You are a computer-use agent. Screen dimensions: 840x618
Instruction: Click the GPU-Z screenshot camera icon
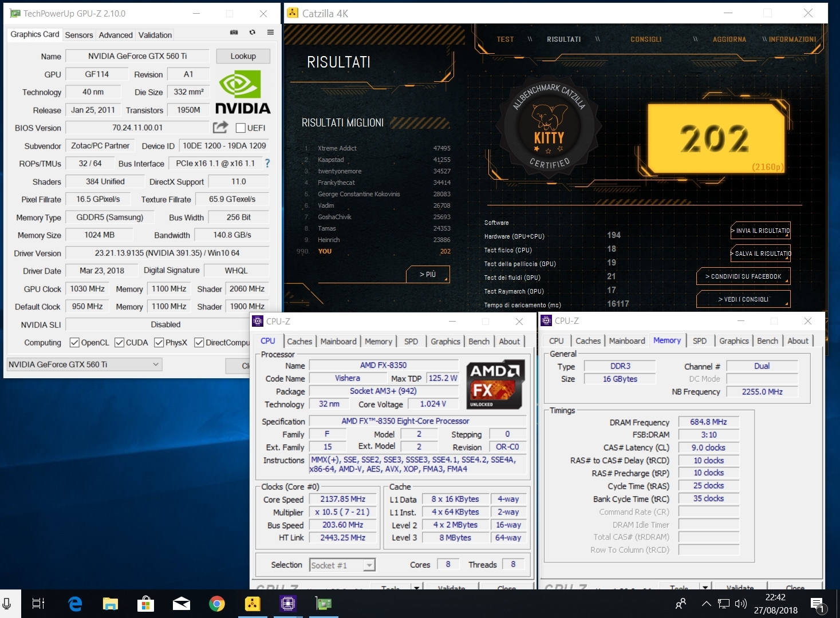coord(234,32)
